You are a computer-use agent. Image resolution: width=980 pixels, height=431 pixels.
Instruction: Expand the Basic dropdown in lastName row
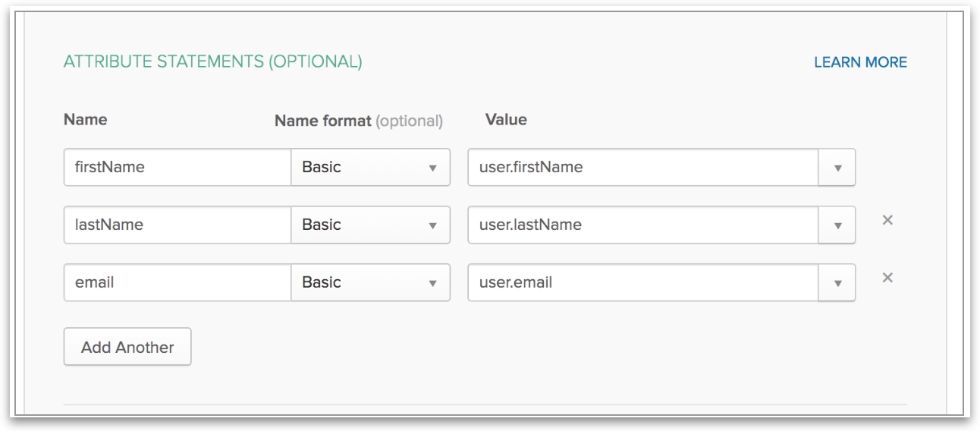[x=370, y=225]
